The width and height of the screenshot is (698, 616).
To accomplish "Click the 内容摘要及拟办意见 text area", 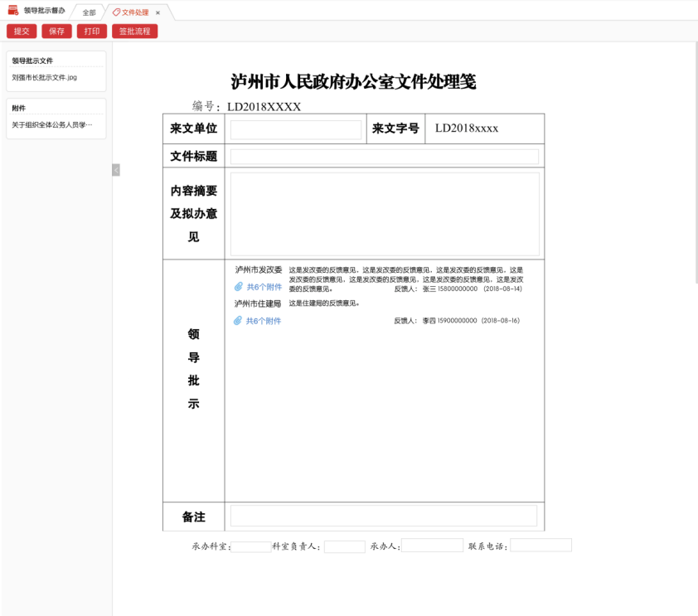I will pos(384,214).
